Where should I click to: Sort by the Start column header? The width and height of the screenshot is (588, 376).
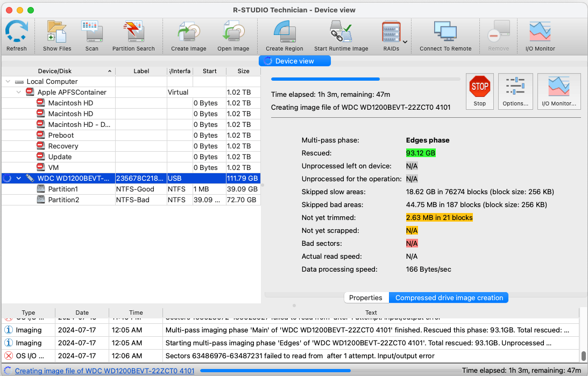click(210, 71)
